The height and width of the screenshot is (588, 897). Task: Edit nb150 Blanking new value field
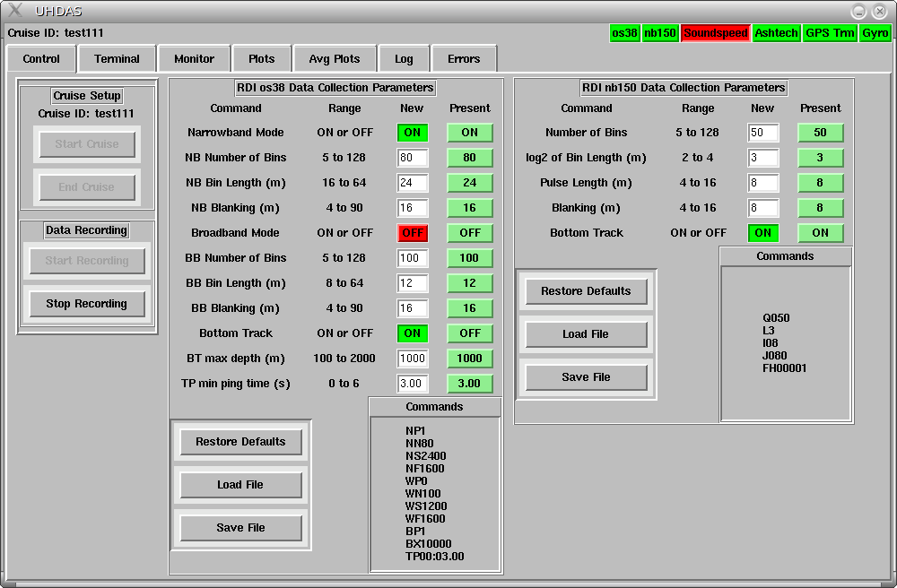(763, 208)
